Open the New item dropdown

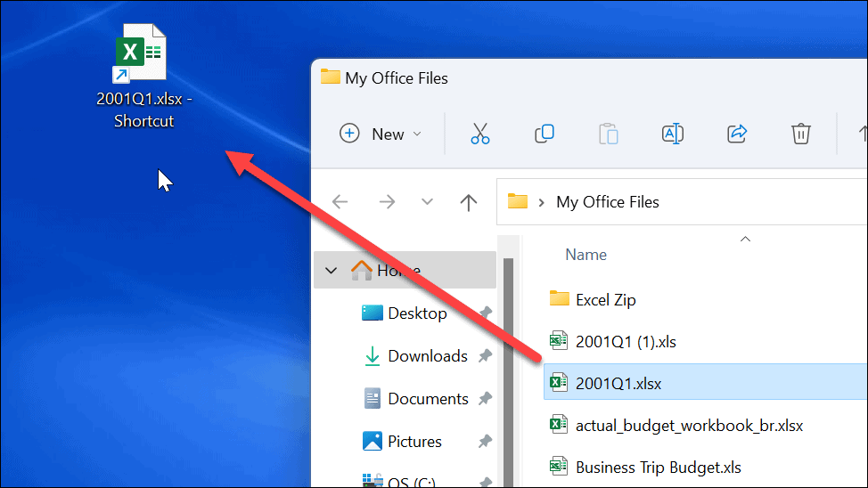(381, 134)
